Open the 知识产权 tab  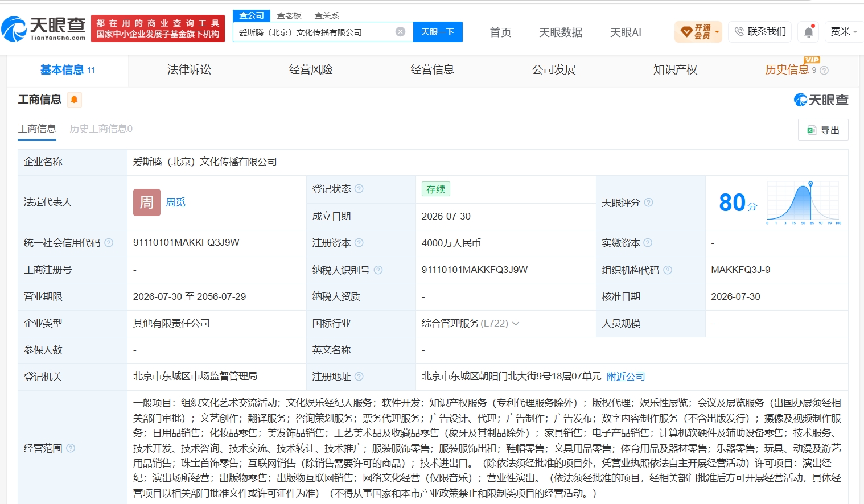tap(675, 70)
